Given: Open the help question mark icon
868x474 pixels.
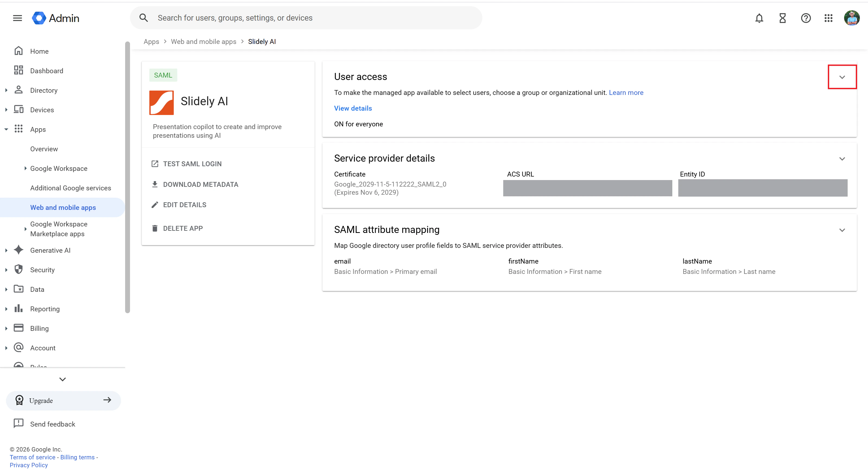Looking at the screenshot, I should (806, 18).
